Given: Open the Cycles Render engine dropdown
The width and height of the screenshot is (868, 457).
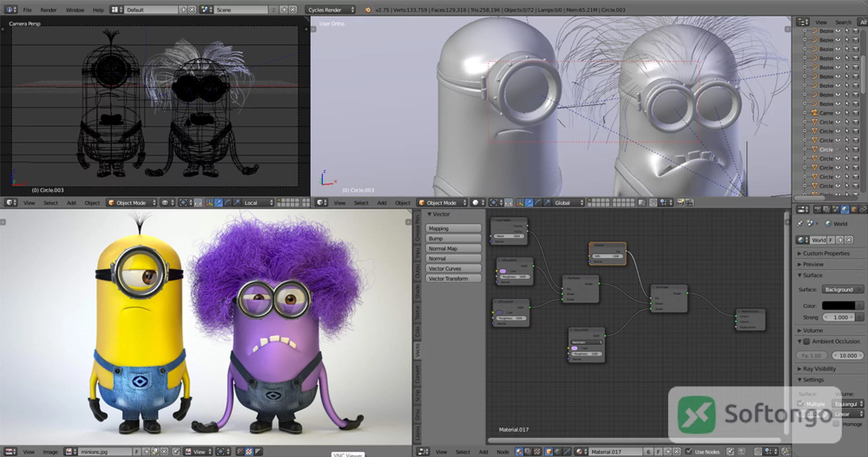Looking at the screenshot, I should point(331,10).
